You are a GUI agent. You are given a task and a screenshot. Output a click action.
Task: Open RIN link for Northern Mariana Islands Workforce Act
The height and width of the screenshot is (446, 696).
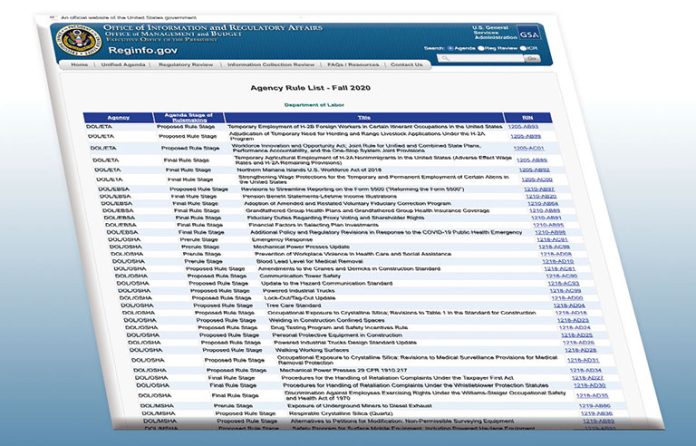click(x=534, y=170)
